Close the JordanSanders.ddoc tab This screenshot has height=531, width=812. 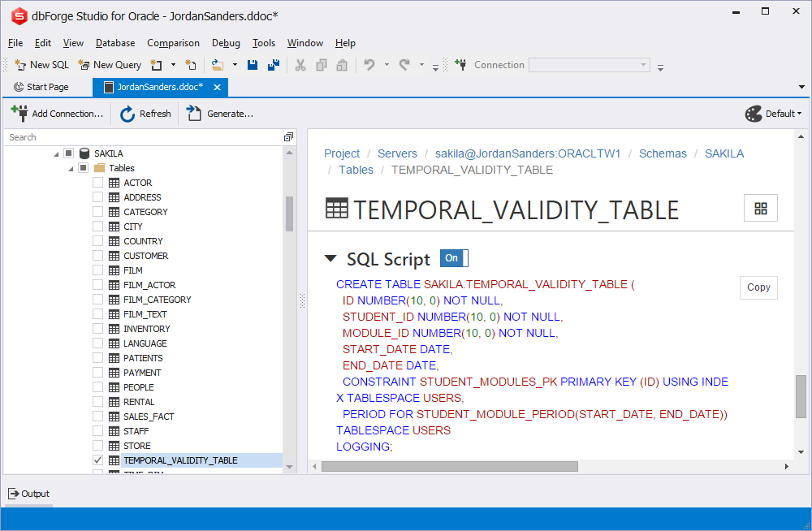218,87
